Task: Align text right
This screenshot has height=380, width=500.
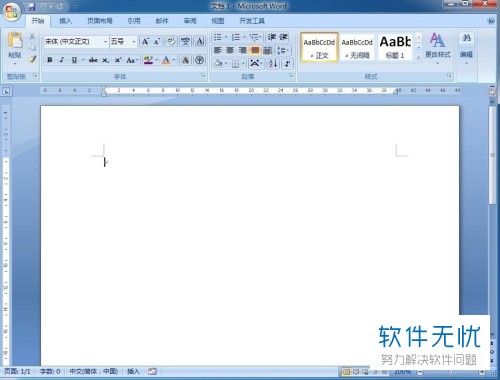Action: pyautogui.click(x=243, y=50)
